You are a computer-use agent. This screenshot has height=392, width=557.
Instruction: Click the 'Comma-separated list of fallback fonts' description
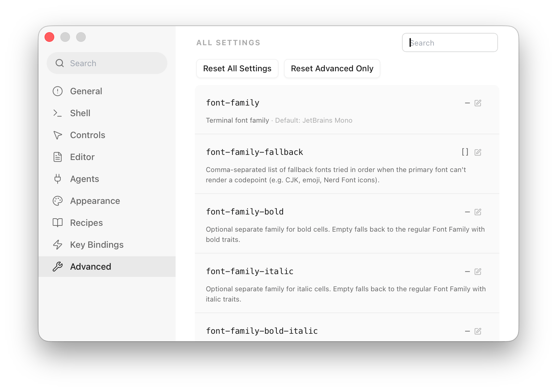tap(336, 175)
